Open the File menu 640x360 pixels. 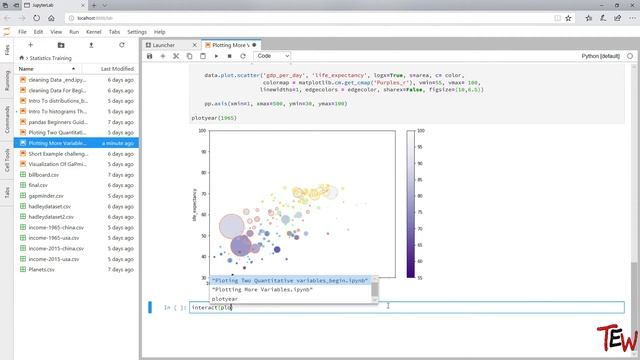tap(22, 32)
